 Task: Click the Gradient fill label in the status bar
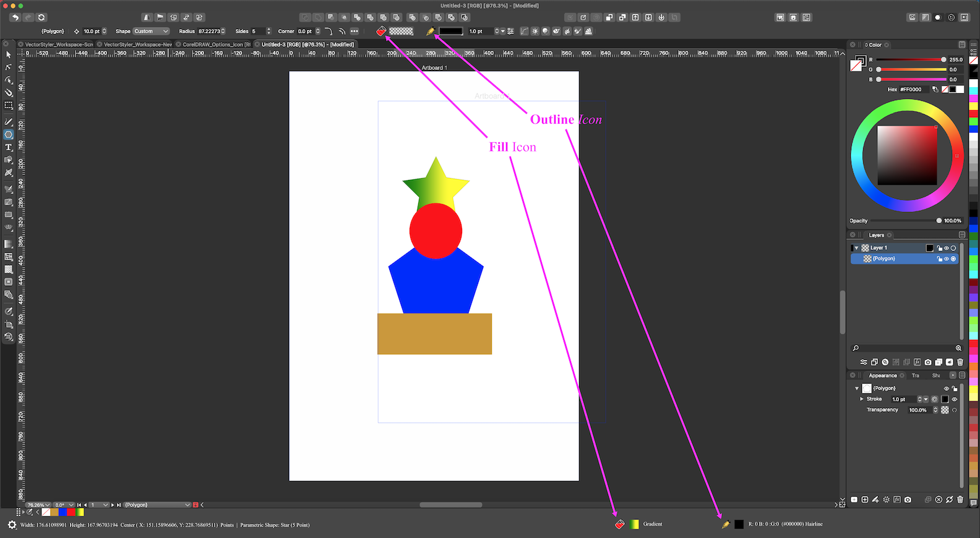[x=652, y=524]
